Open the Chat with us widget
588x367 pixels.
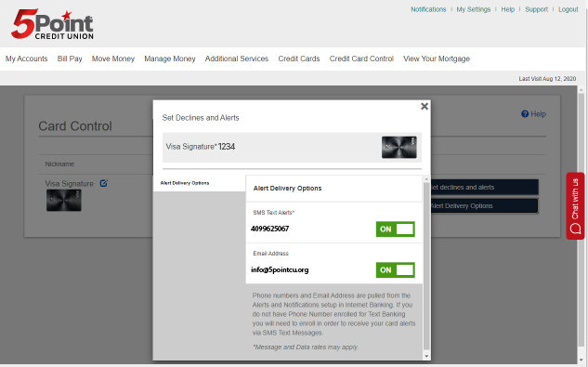click(575, 205)
